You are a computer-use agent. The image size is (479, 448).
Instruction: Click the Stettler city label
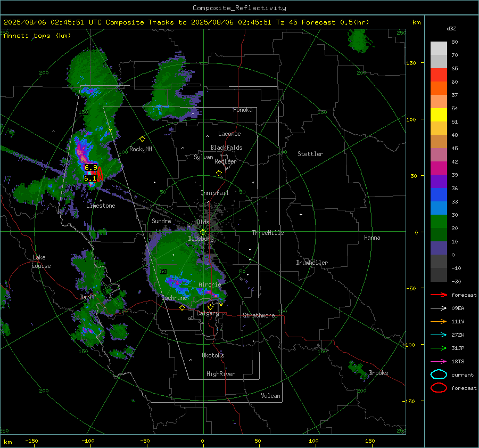(x=310, y=154)
